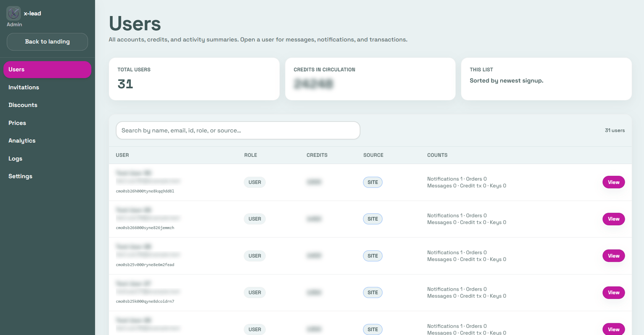Open the Analytics section

47,141
